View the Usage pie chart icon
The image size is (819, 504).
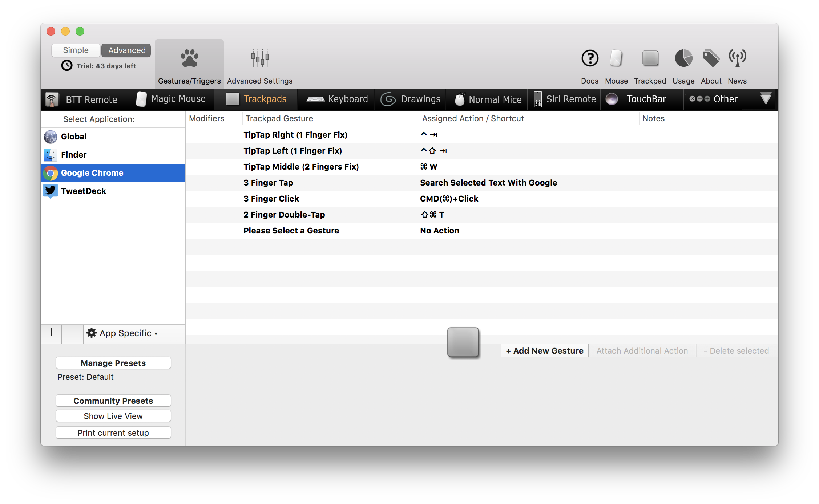(683, 58)
